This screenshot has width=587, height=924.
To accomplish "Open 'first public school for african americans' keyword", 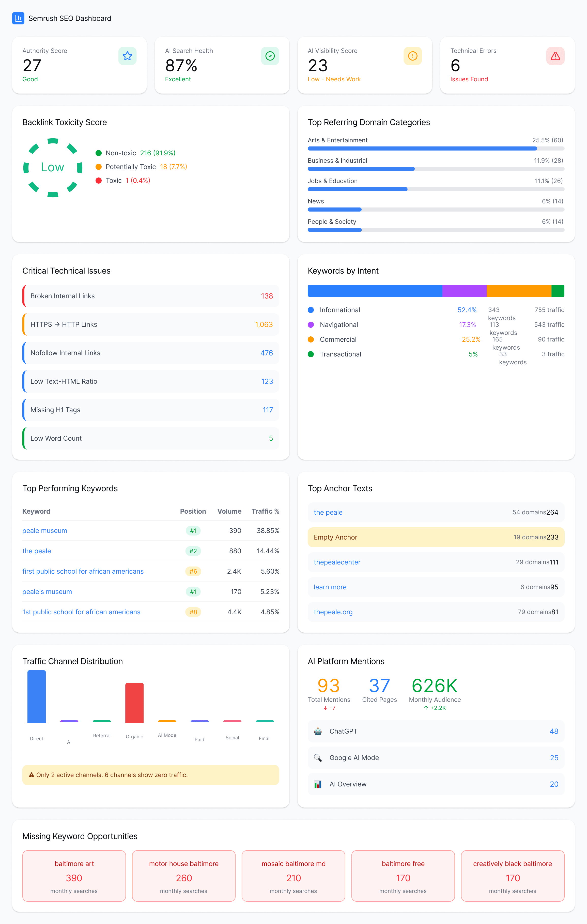I will [x=83, y=571].
